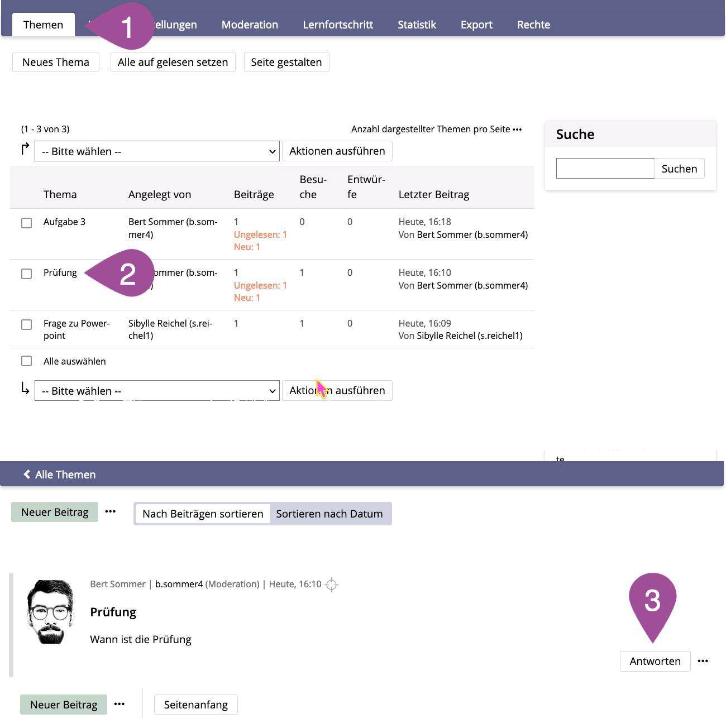The image size is (726, 728).
Task: Open the Aufgabe 3 topic link
Action: [x=64, y=222]
